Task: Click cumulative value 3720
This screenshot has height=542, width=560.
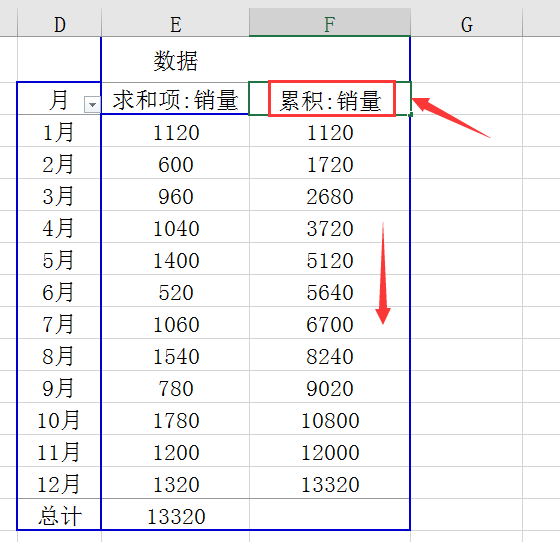Action: tap(330, 227)
